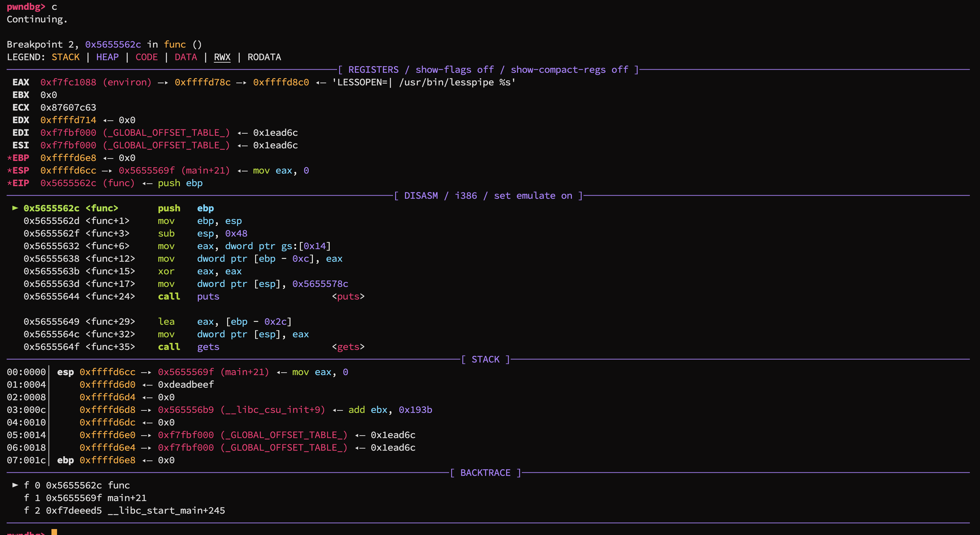The image size is (980, 535).
Task: Click backtrace frame 2 __libc_start_main+245
Action: coord(124,510)
